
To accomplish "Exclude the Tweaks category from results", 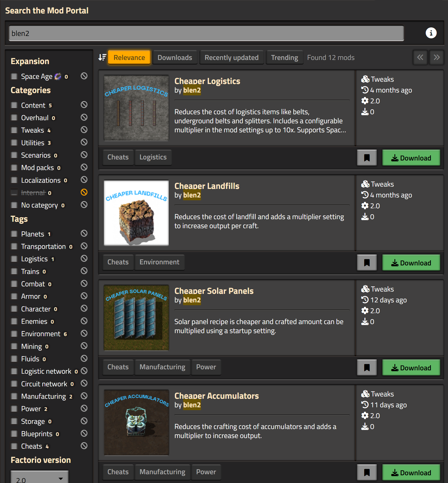I will [84, 130].
